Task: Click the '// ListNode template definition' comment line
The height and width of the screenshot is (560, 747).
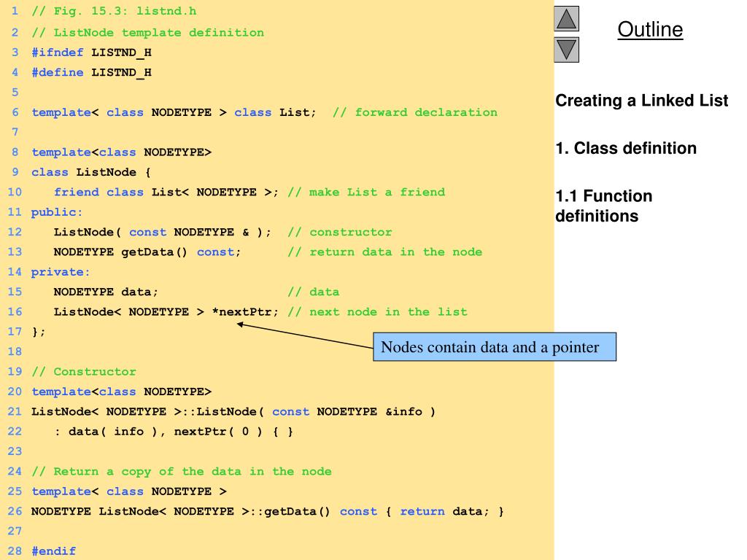Action: pos(147,32)
